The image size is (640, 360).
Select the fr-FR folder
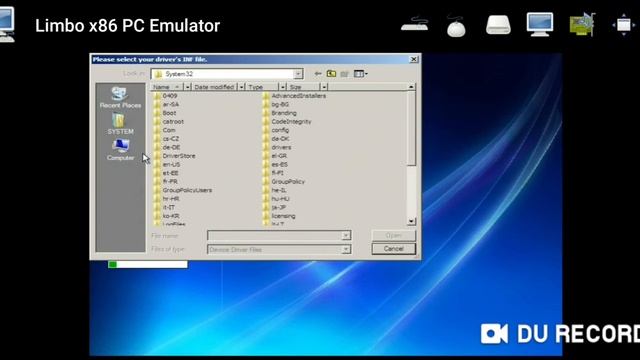click(166, 181)
